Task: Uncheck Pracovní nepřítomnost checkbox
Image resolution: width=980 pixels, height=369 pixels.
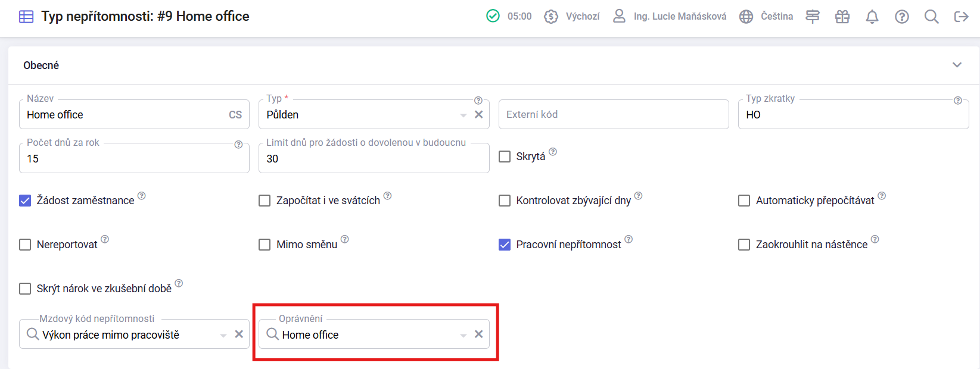Action: tap(505, 245)
